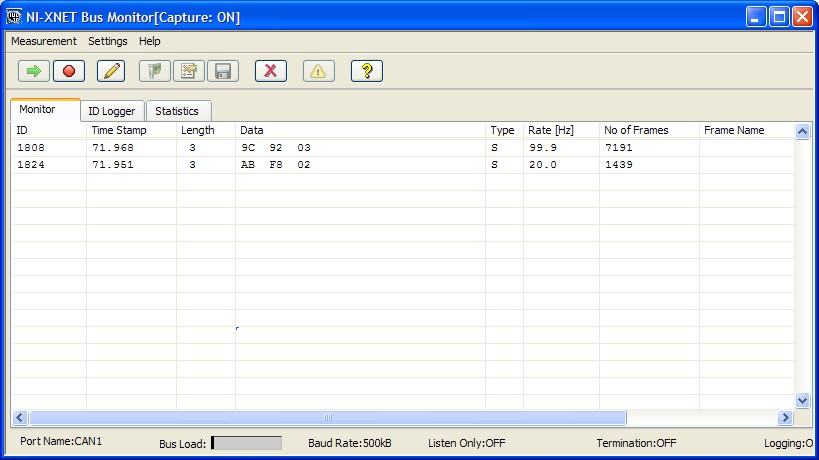Click the NI-XNET application icon in title bar
819x460 pixels.
(14, 17)
